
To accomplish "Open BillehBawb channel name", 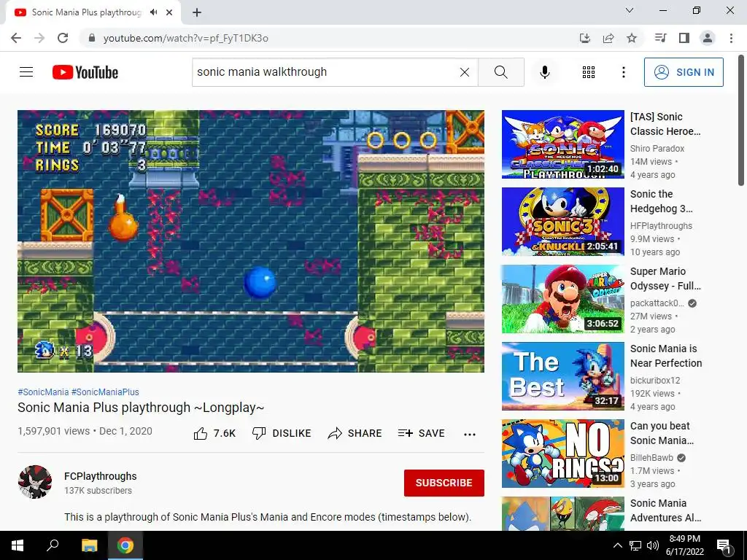I will tap(651, 458).
